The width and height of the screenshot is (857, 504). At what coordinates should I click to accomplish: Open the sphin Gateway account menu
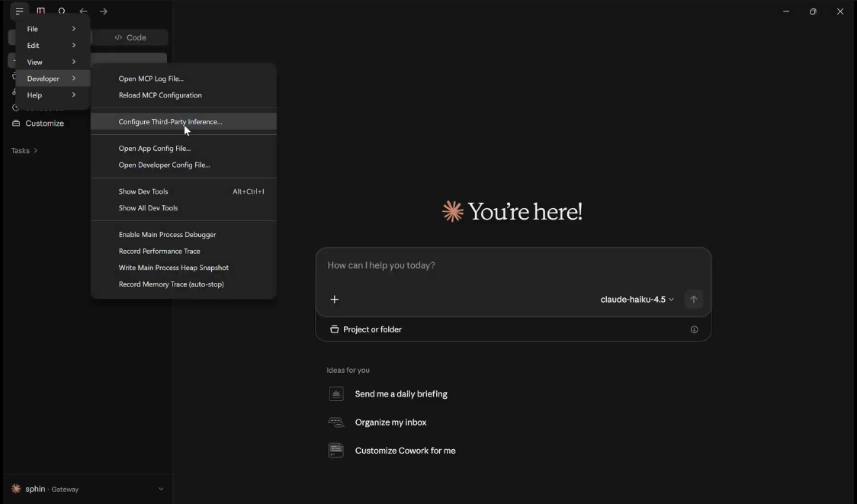click(88, 489)
